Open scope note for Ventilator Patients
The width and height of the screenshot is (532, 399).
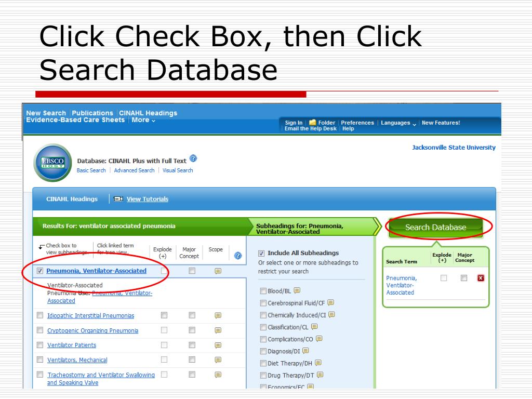[218, 345]
